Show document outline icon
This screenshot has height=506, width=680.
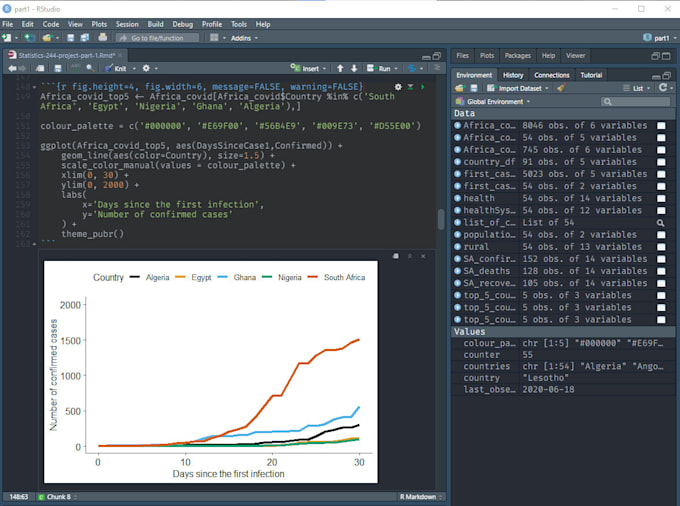click(437, 68)
